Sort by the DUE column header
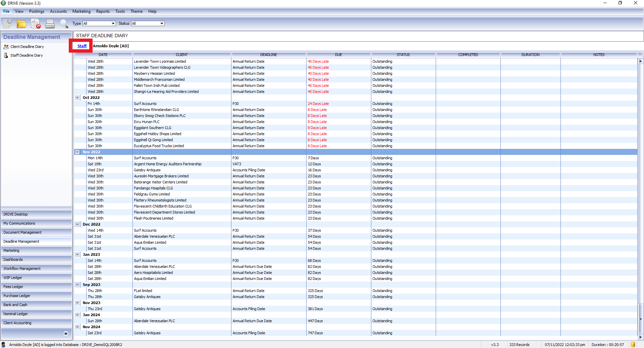The image size is (644, 348). coord(338,55)
